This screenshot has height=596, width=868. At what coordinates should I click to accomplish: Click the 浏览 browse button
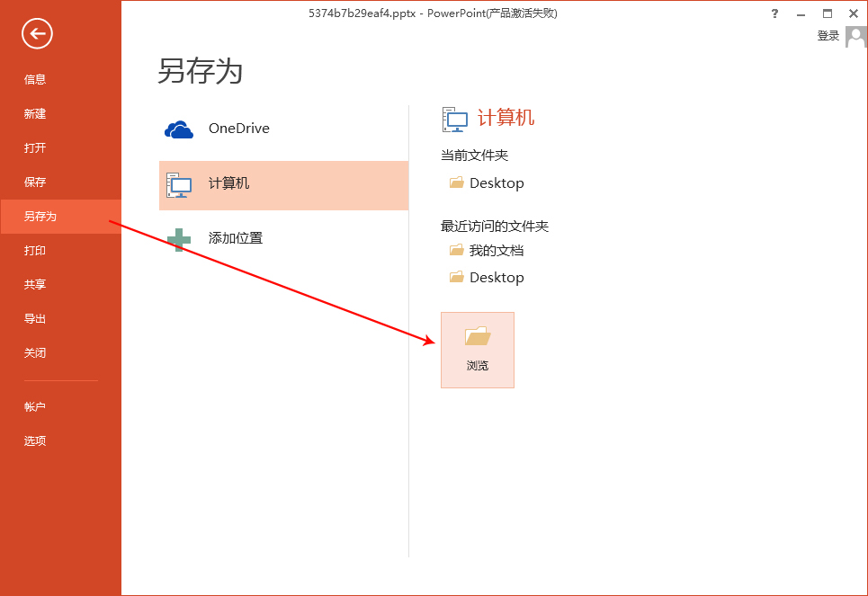pyautogui.click(x=478, y=351)
